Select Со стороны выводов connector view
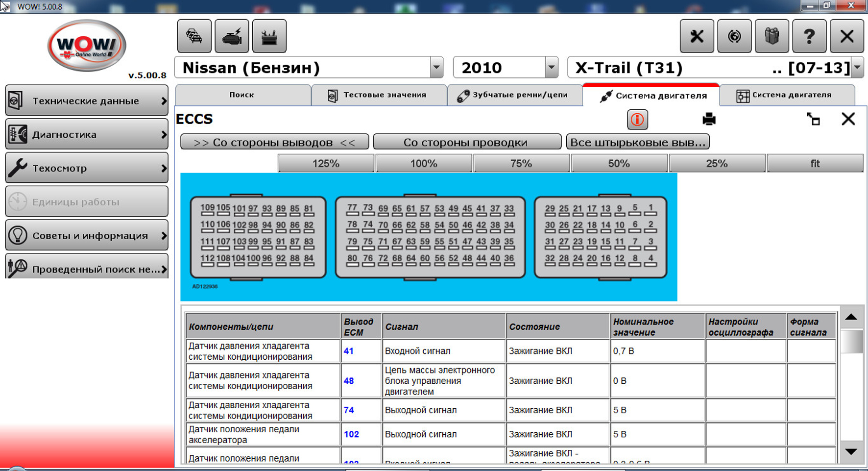Image resolution: width=868 pixels, height=471 pixels. [274, 142]
